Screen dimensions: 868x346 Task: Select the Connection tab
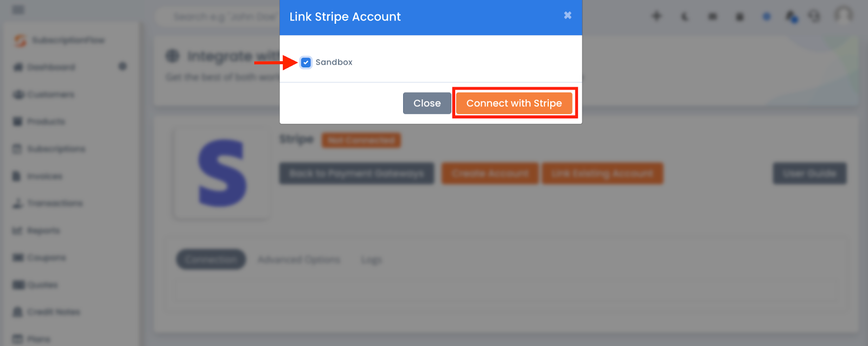(210, 259)
